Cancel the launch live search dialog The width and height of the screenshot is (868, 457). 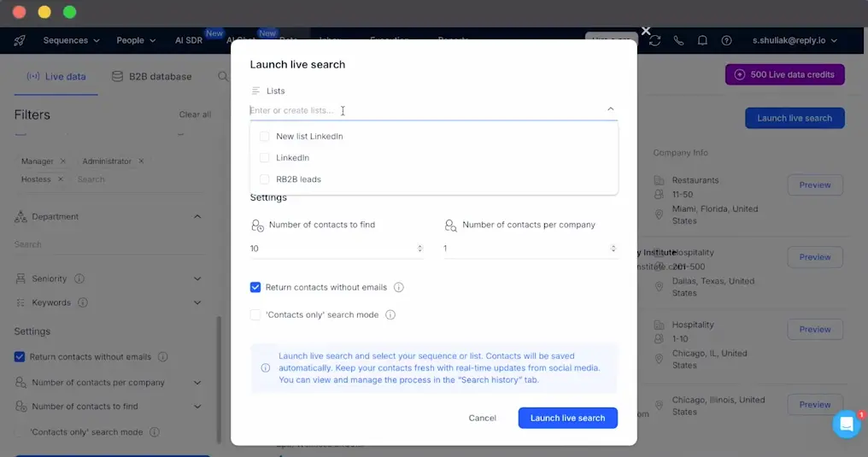pyautogui.click(x=482, y=418)
